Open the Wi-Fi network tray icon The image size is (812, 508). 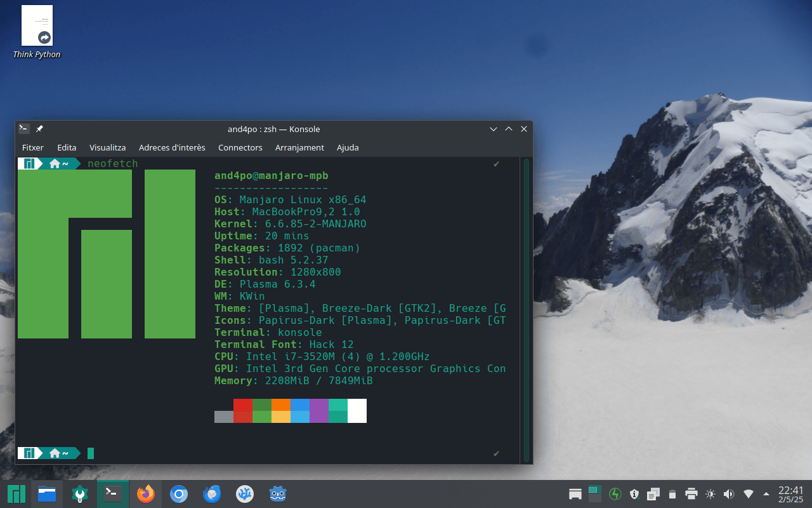[x=749, y=494]
